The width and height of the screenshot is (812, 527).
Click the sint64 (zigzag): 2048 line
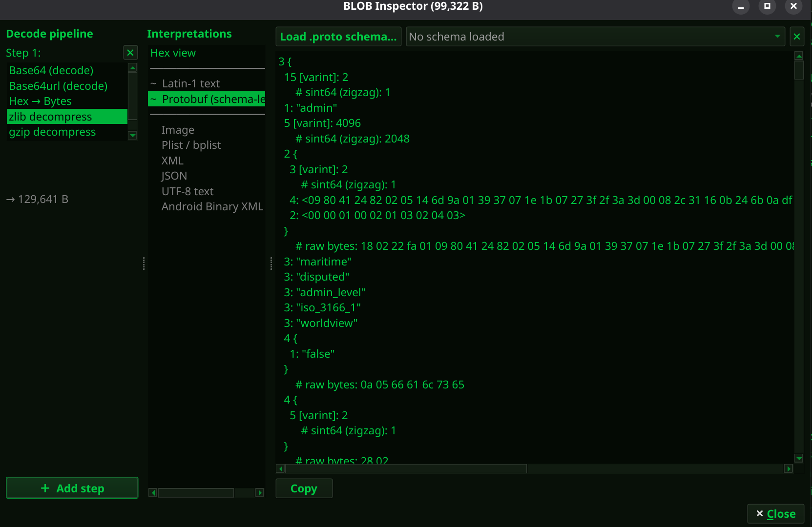coord(353,139)
